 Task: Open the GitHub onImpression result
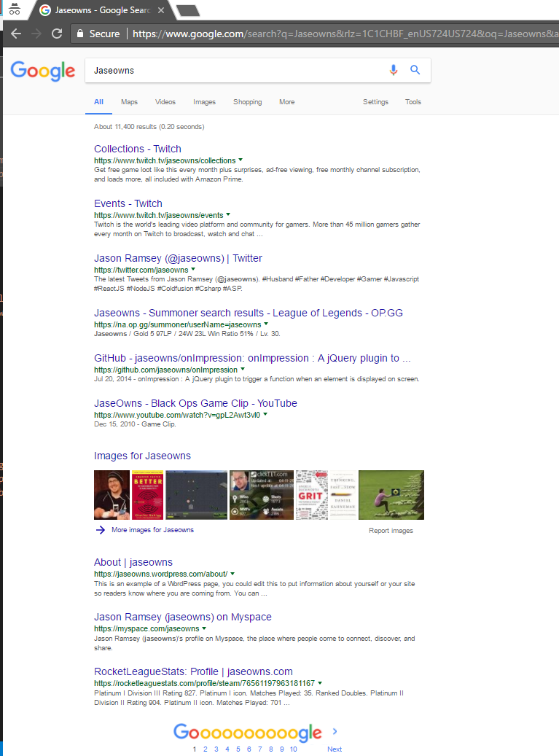252,358
